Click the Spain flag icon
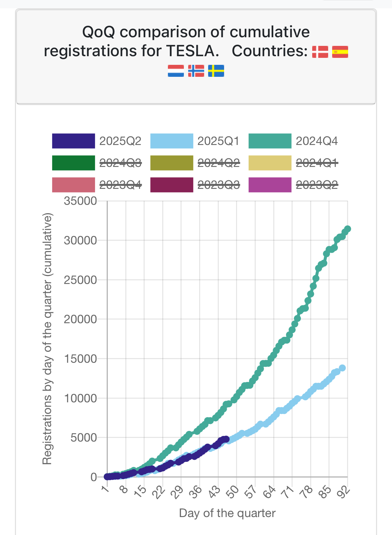Screen dimensions: 392x535 (340, 52)
